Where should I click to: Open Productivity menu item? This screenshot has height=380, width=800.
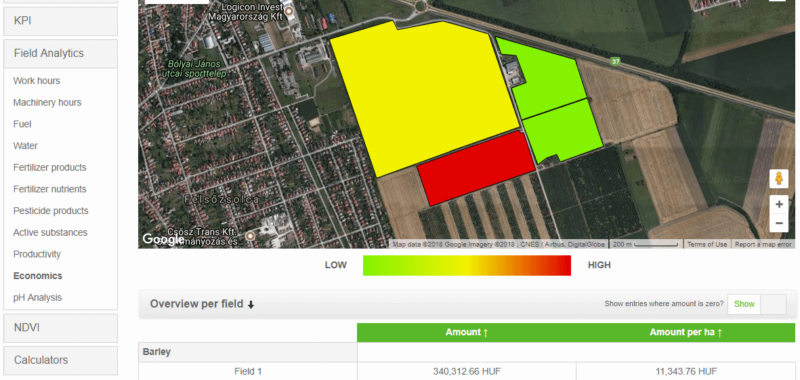[x=37, y=254]
